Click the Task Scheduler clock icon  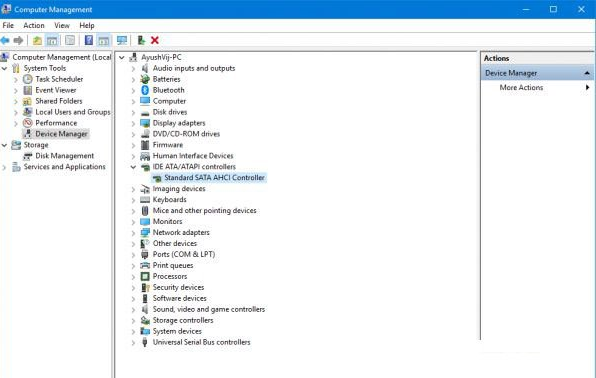[27, 79]
